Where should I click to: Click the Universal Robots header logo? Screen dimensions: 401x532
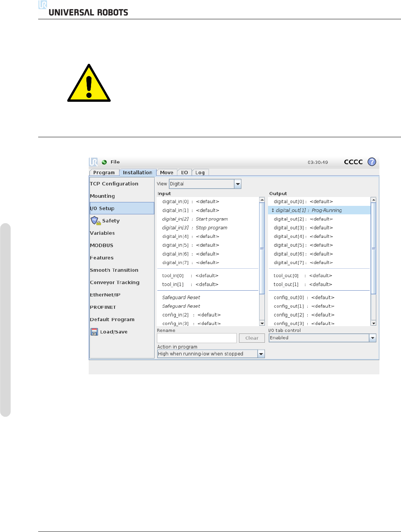(83, 8)
